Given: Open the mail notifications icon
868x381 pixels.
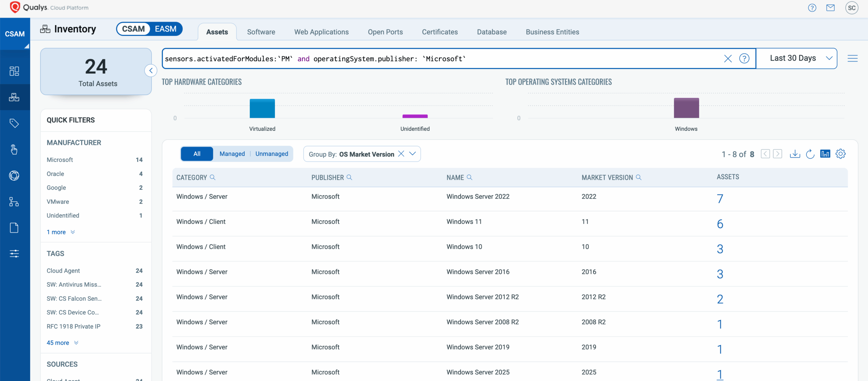Looking at the screenshot, I should click(830, 8).
